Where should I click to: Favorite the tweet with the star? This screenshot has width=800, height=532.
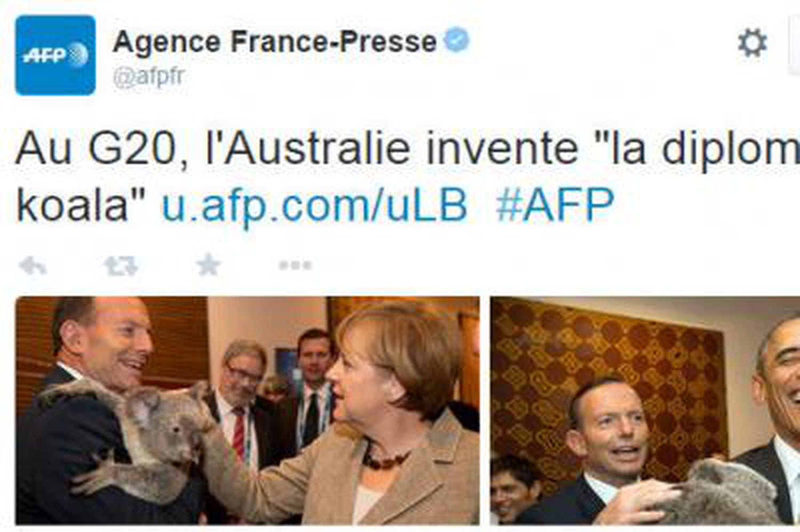[x=208, y=264]
